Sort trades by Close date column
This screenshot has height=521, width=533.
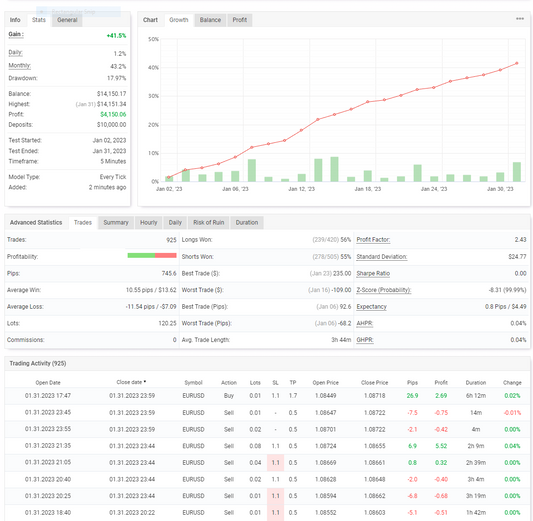click(x=129, y=382)
